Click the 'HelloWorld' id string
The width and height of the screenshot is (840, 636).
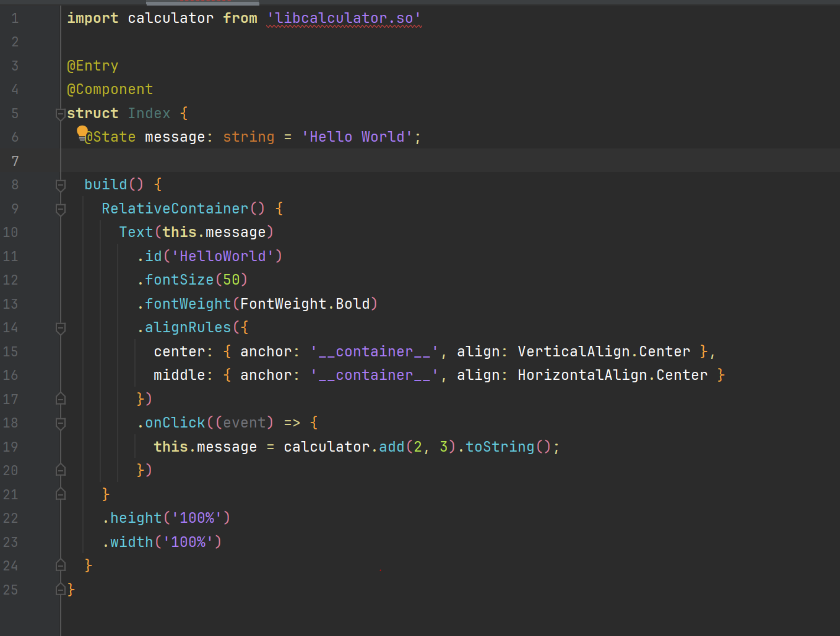click(223, 256)
